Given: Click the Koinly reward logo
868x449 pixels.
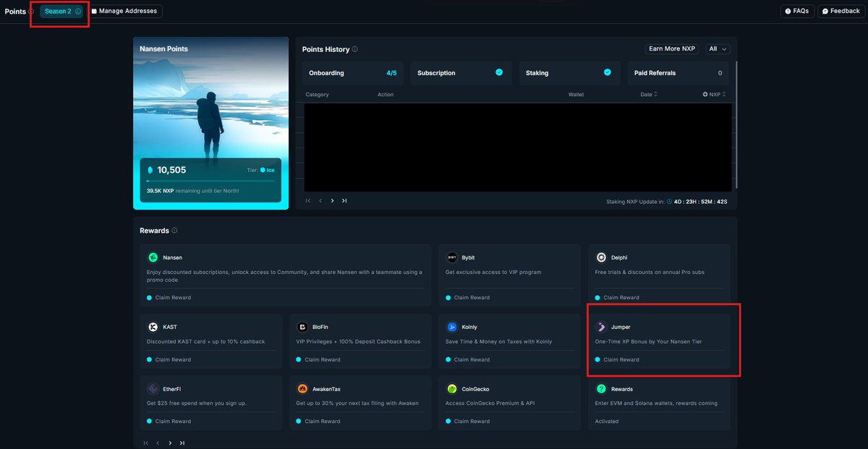Looking at the screenshot, I should click(x=452, y=327).
